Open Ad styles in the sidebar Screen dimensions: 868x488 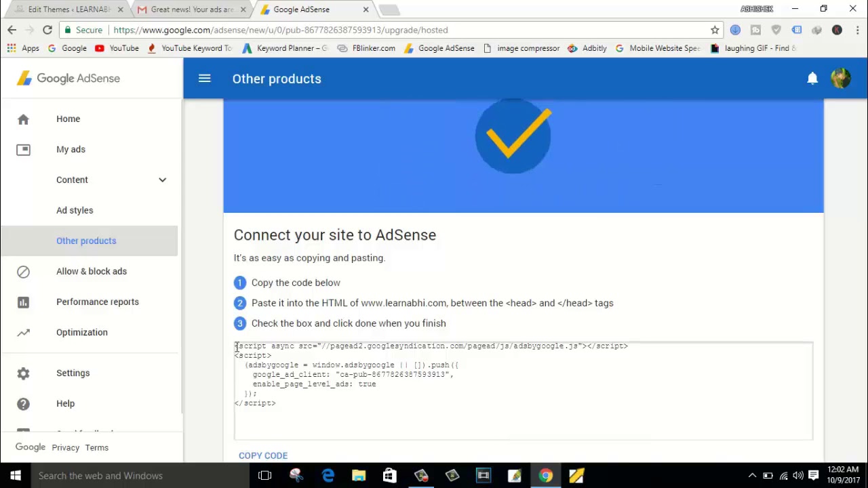tap(75, 211)
